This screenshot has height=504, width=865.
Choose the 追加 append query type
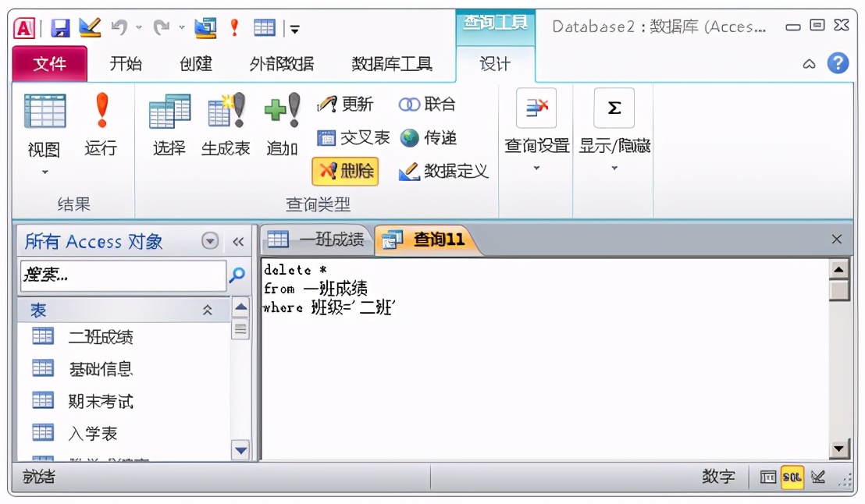point(283,126)
